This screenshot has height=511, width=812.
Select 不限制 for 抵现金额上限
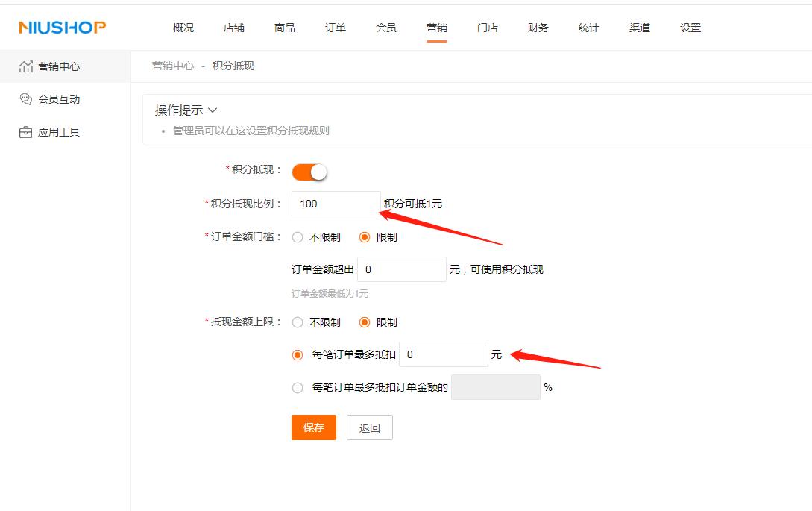[x=298, y=322]
